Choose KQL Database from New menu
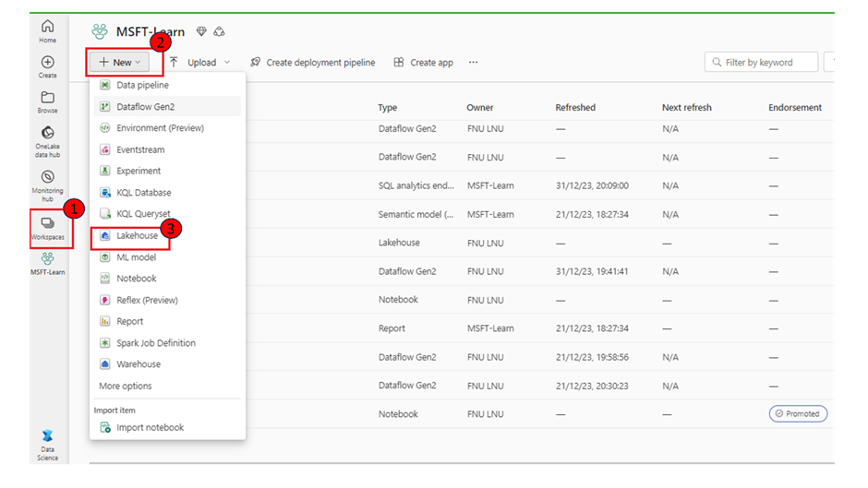Viewport: 868px width, 488px height. coord(167,193)
